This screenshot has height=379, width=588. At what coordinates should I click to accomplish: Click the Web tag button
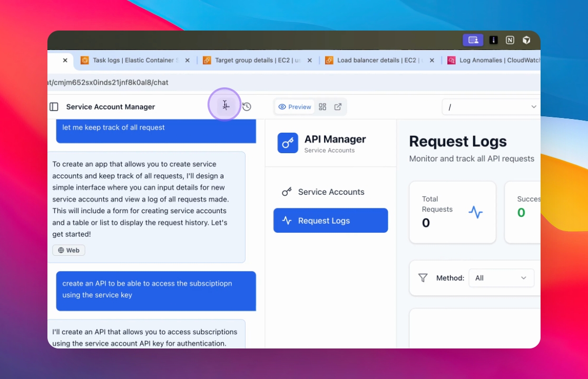[x=68, y=250]
